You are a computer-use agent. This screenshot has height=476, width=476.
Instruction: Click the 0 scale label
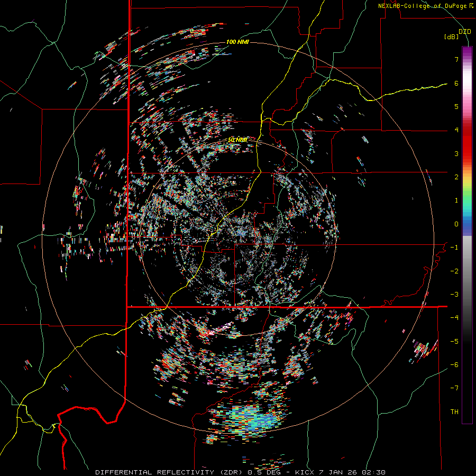pyautogui.click(x=456, y=224)
